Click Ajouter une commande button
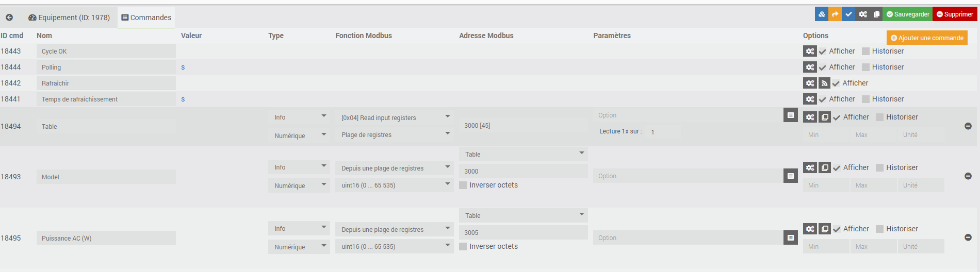The width and height of the screenshot is (980, 272). (x=927, y=38)
